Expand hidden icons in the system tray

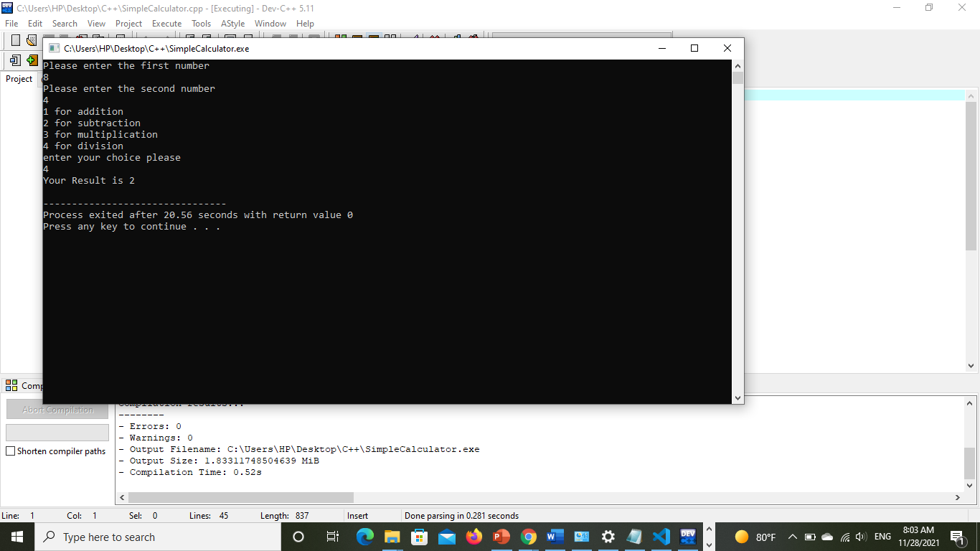(792, 536)
